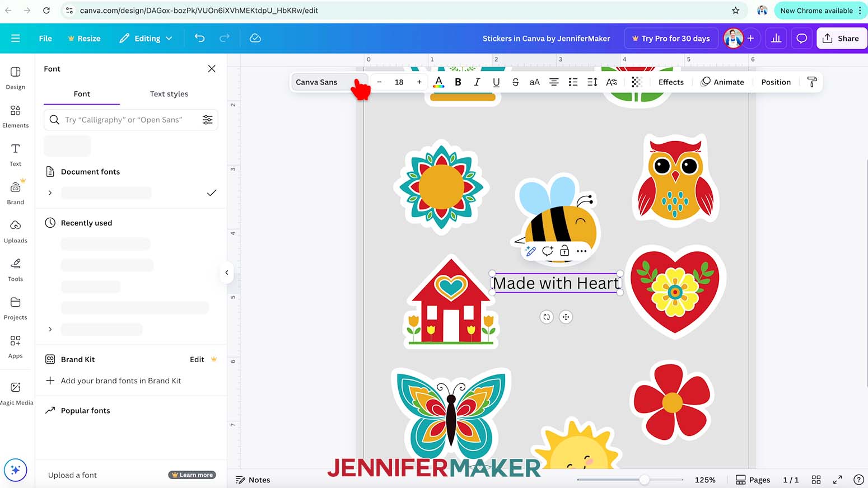868x488 pixels.
Task: Undo the last action
Action: pyautogui.click(x=199, y=38)
